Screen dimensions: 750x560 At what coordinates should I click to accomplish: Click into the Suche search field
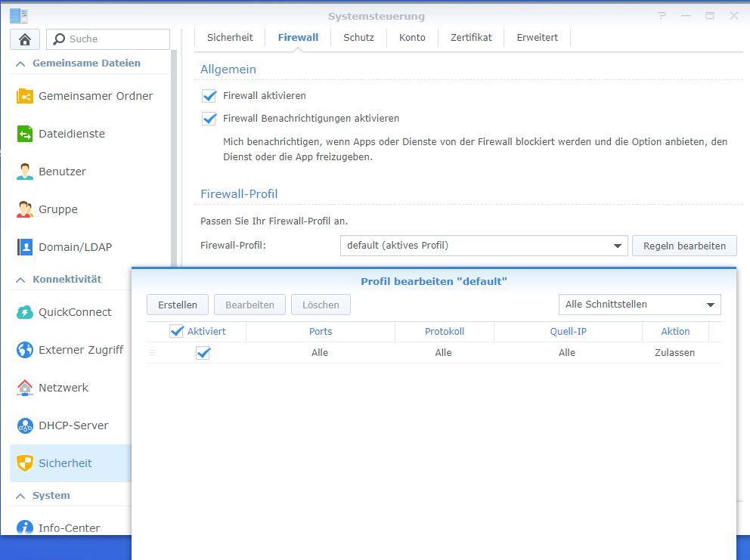(113, 39)
